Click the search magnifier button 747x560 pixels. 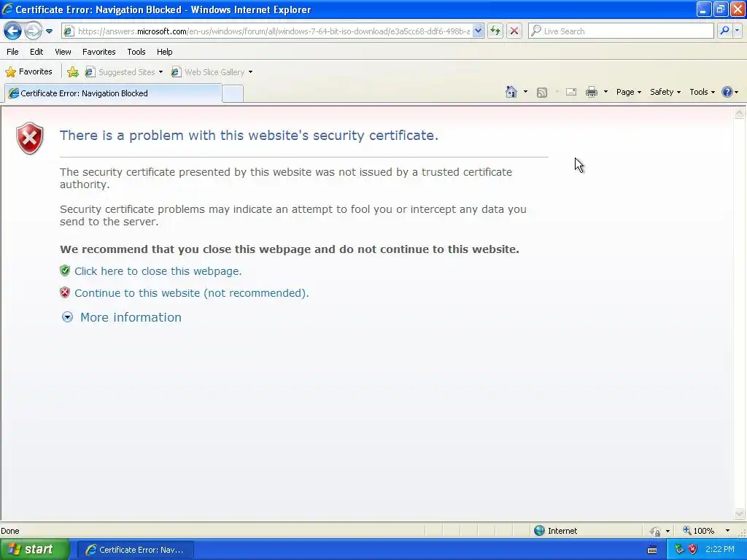724,31
